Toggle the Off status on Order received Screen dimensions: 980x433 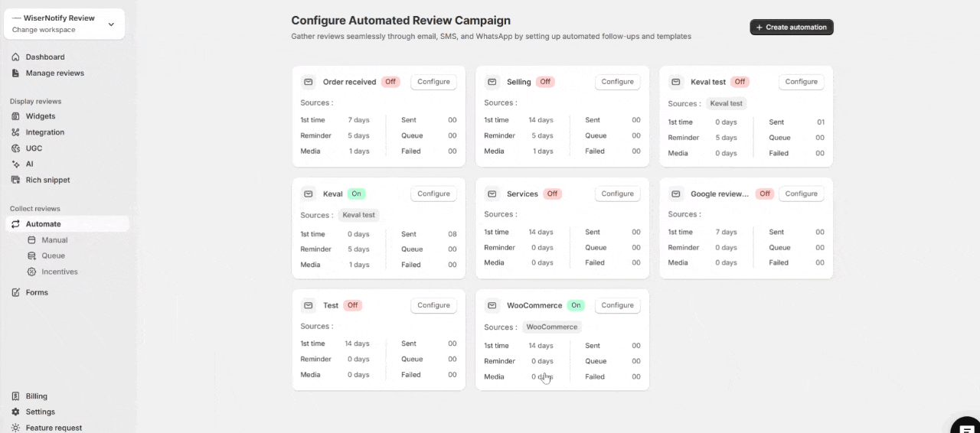pyautogui.click(x=390, y=82)
